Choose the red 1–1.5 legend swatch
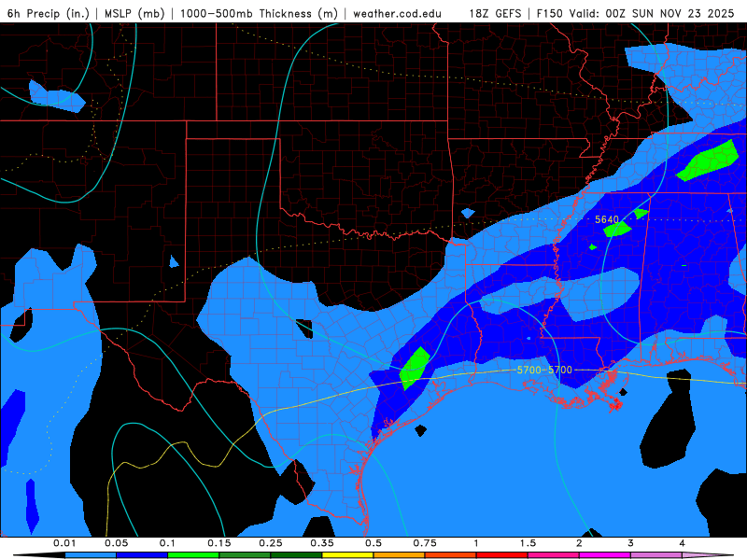 502,555
